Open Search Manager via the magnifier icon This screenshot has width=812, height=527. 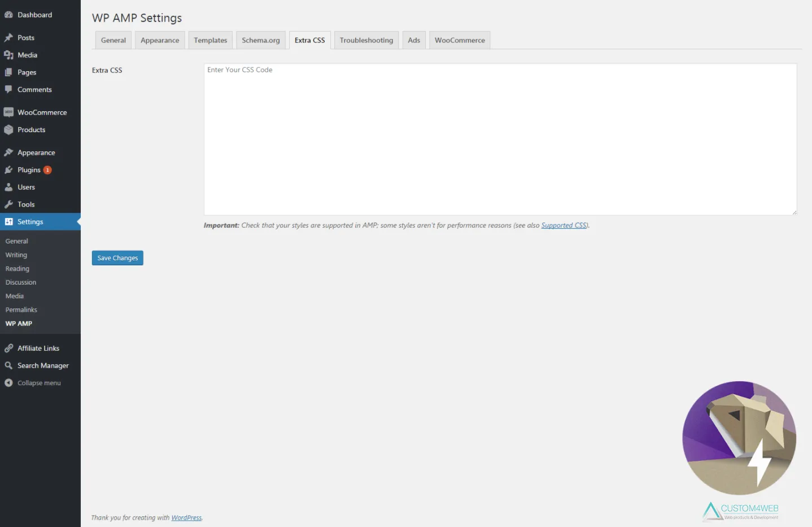coord(9,365)
